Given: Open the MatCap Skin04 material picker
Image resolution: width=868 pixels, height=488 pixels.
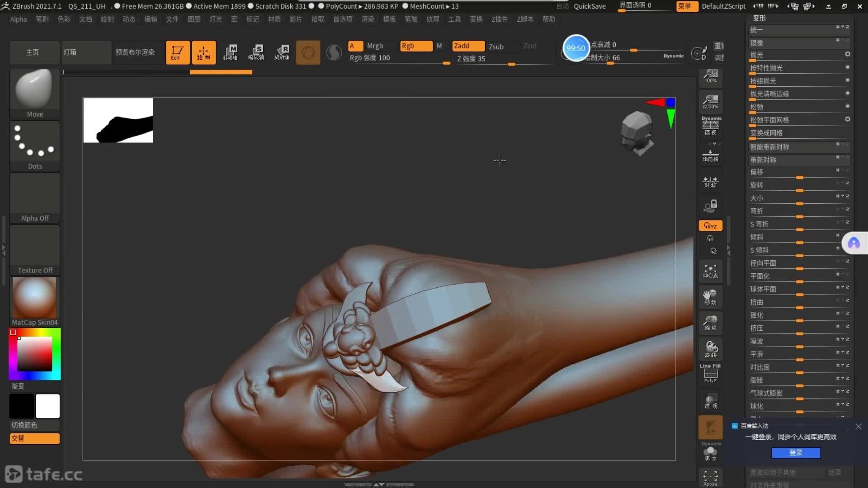Looking at the screenshot, I should coord(35,301).
